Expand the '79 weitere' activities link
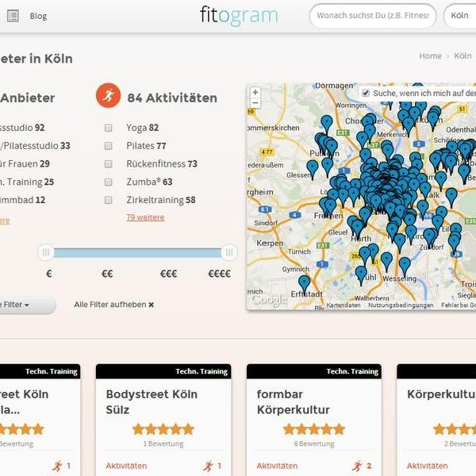The height and width of the screenshot is (476, 476). 145,217
